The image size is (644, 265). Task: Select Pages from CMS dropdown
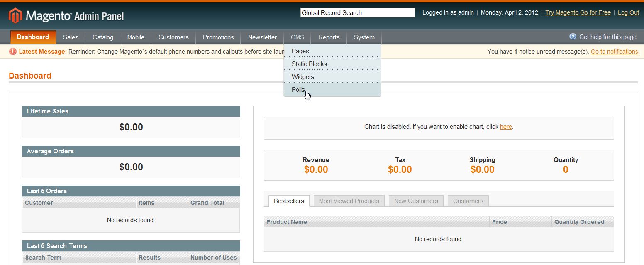tap(332, 51)
